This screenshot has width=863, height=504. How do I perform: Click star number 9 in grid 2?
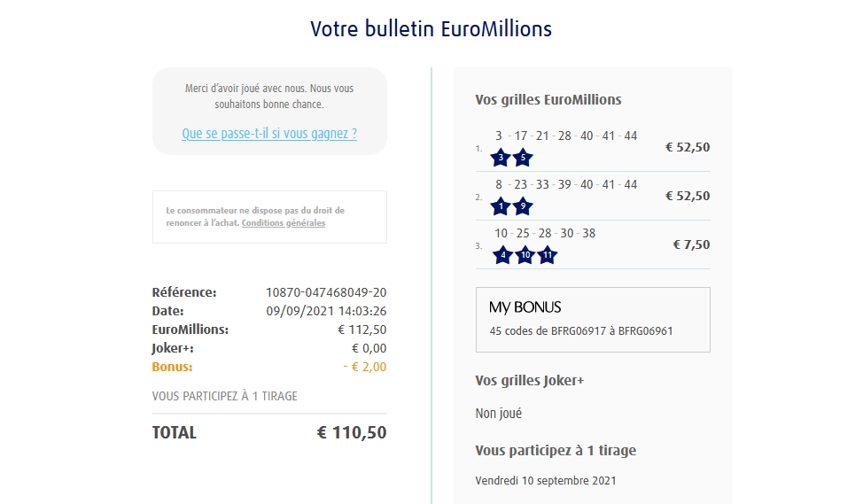[523, 207]
